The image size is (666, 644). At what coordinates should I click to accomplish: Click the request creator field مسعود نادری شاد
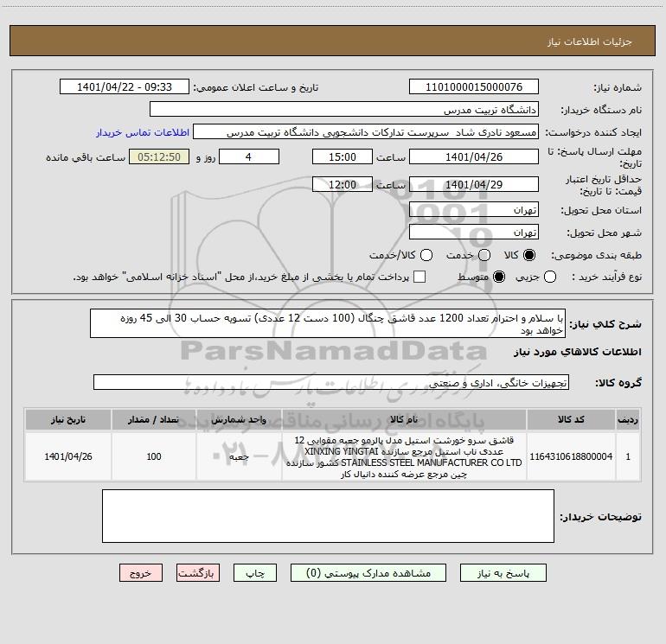point(366,132)
